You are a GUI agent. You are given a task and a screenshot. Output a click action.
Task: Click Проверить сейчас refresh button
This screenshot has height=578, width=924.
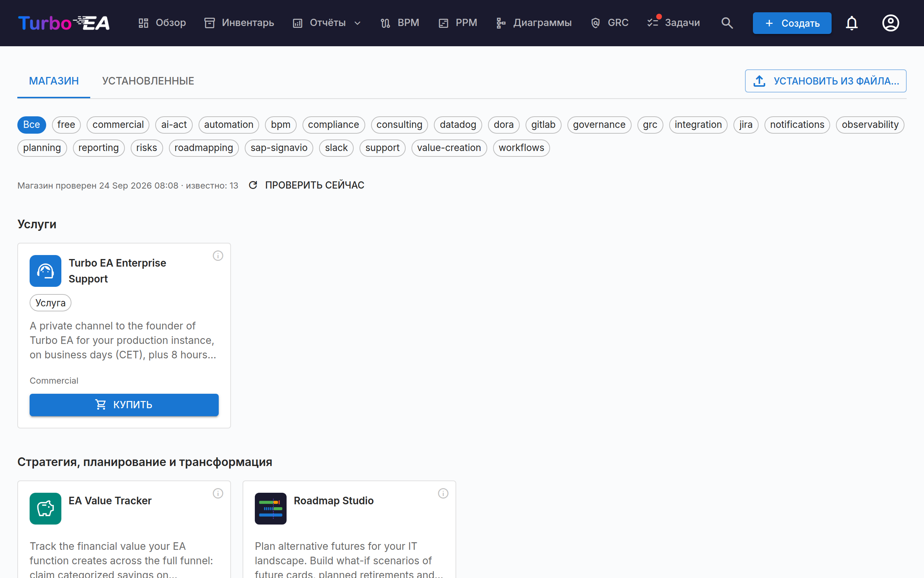coord(306,185)
